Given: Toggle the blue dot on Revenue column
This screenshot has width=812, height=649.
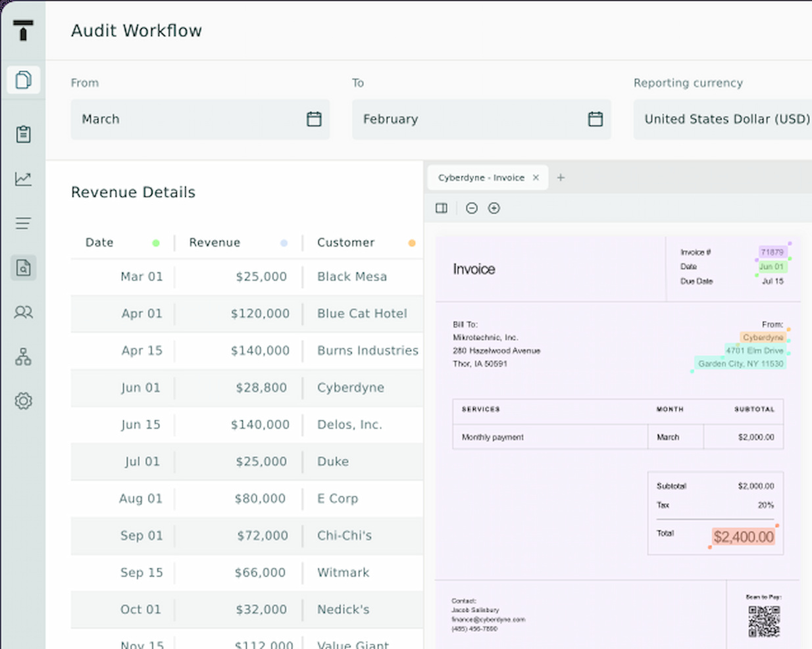Looking at the screenshot, I should pos(284,243).
